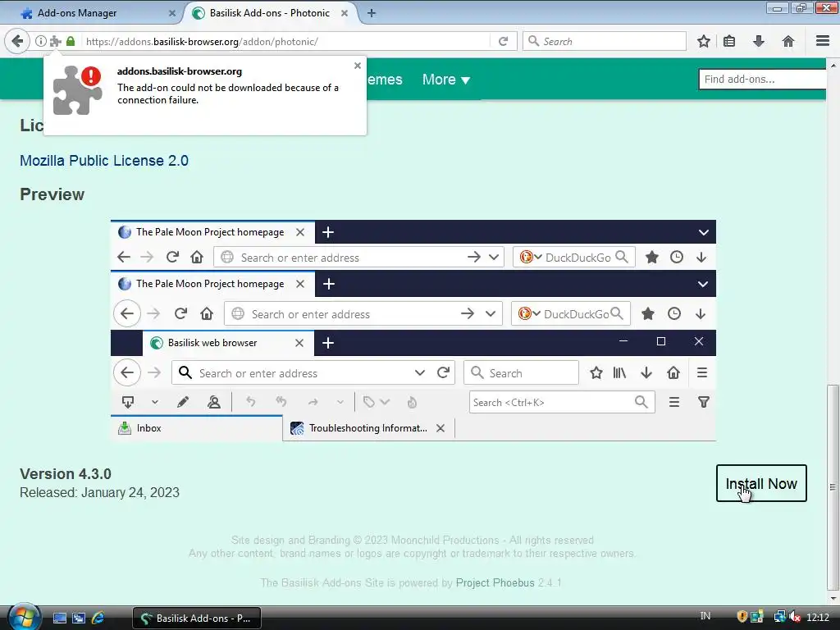Click the magnifier icon in the search bar
Image resolution: width=840 pixels, height=630 pixels.
(x=533, y=41)
